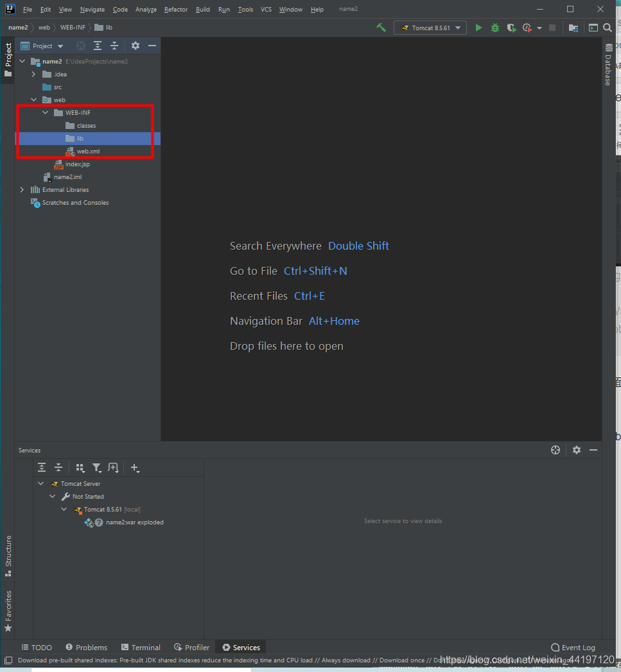Open the Tomcat 8.5.61 run configuration dropdown

(430, 28)
